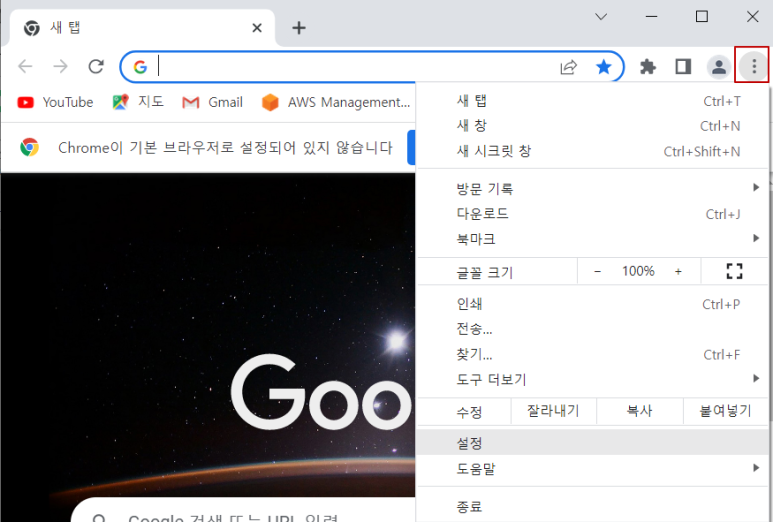Click 복사 in the edit row
The height and width of the screenshot is (522, 773).
[x=639, y=411]
